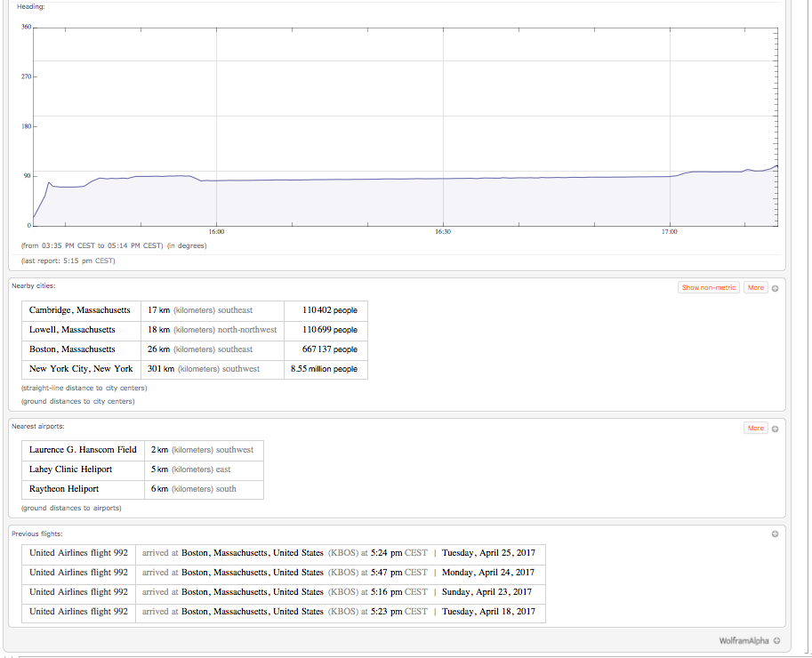
Task: Click the 17 km southeast distance cell
Action: coord(213,310)
